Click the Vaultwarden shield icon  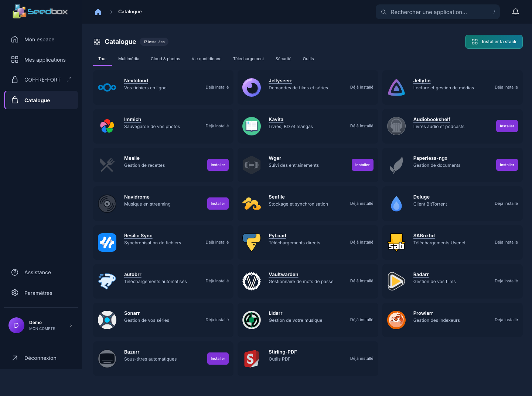tap(252, 281)
